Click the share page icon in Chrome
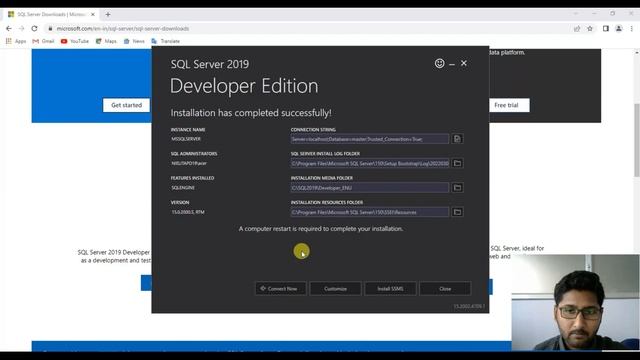The height and width of the screenshot is (360, 640). coord(577,29)
